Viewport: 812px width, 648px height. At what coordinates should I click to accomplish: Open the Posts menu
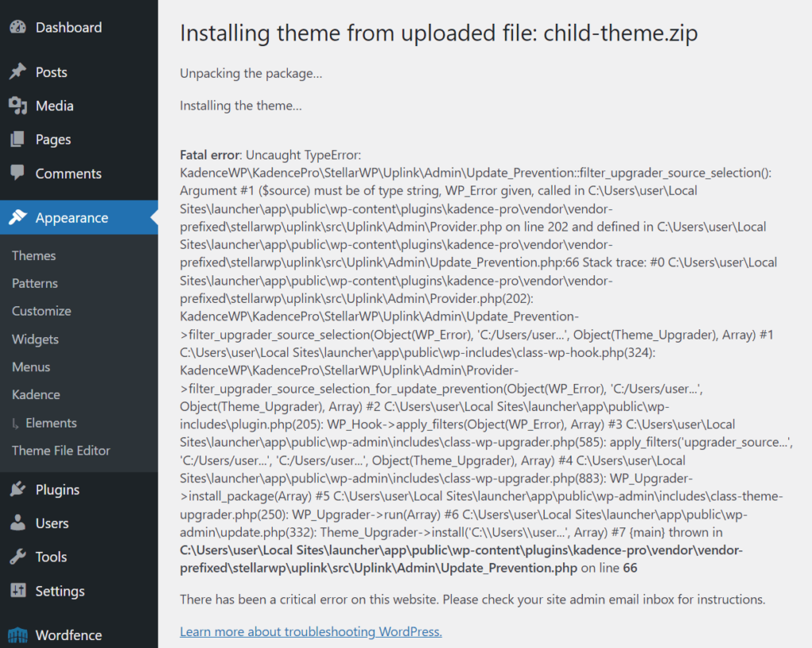point(52,72)
